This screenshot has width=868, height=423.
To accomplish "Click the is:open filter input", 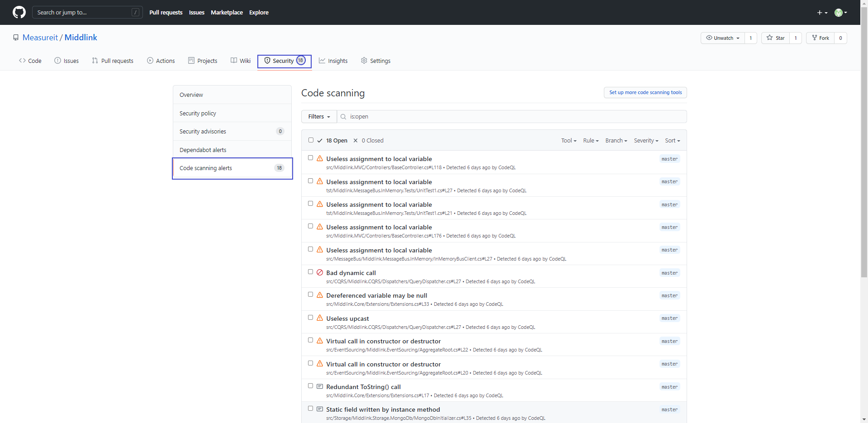I will click(x=512, y=117).
